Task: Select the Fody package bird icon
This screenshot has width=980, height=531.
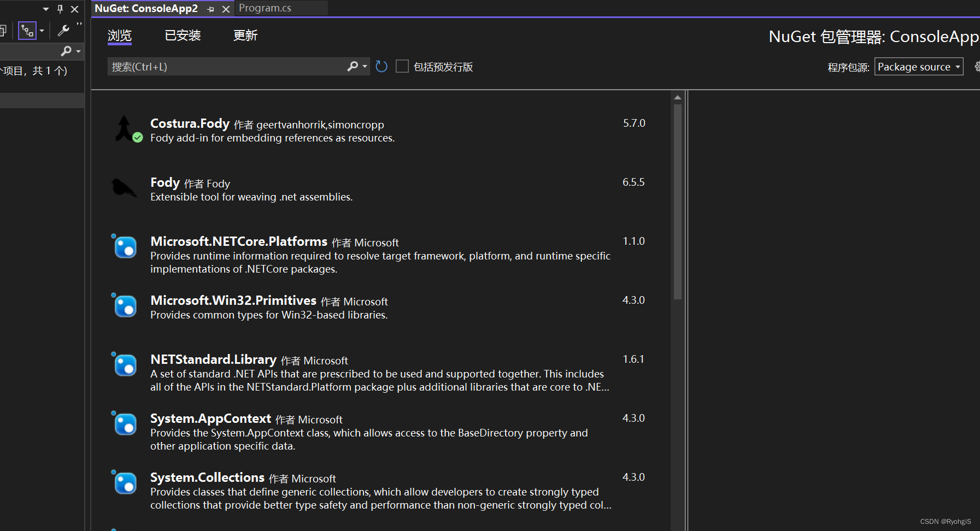Action: pos(124,188)
